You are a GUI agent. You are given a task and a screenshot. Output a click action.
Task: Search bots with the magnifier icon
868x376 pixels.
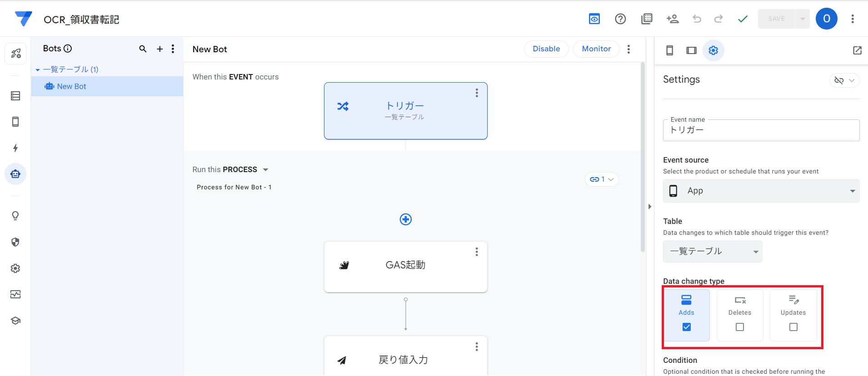point(143,49)
